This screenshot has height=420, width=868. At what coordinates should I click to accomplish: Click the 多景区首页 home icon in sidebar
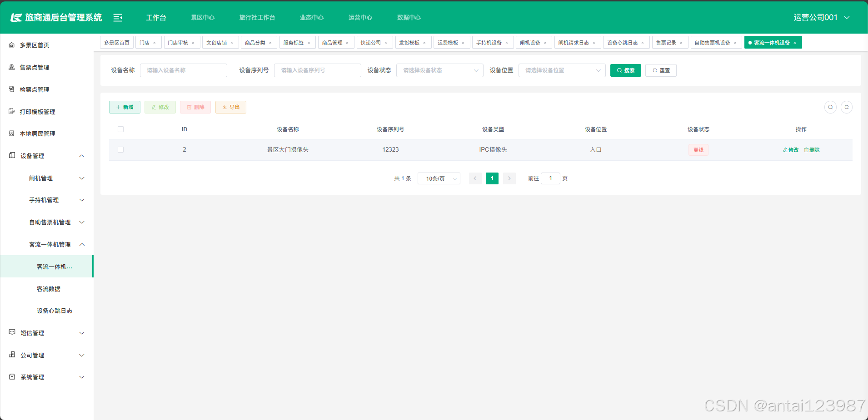point(12,45)
